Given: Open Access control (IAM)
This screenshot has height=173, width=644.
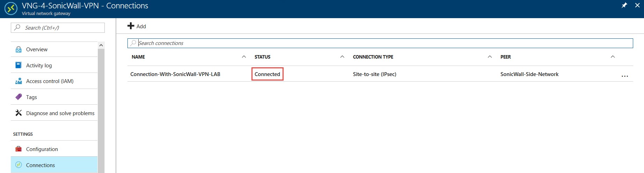Looking at the screenshot, I should [x=54, y=81].
